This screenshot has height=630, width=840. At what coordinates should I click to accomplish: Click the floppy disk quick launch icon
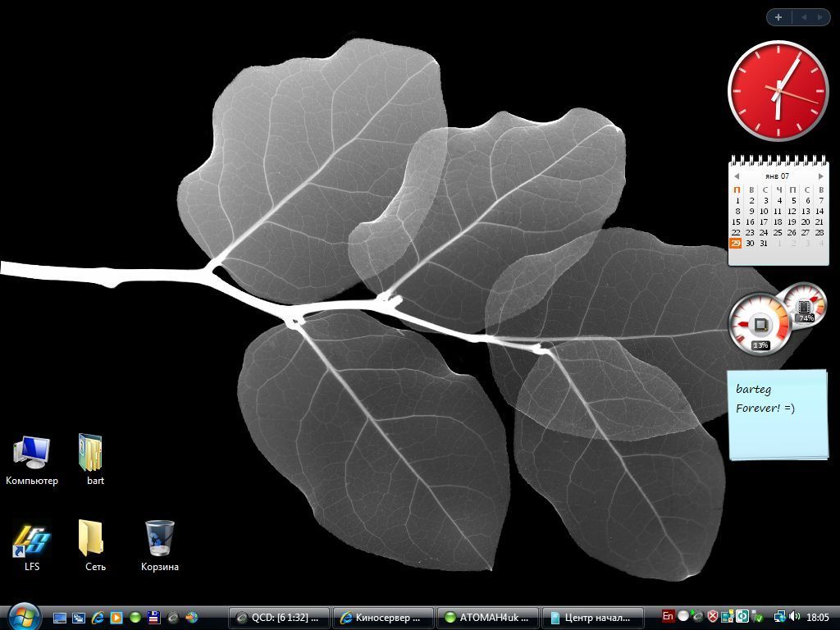(x=153, y=618)
